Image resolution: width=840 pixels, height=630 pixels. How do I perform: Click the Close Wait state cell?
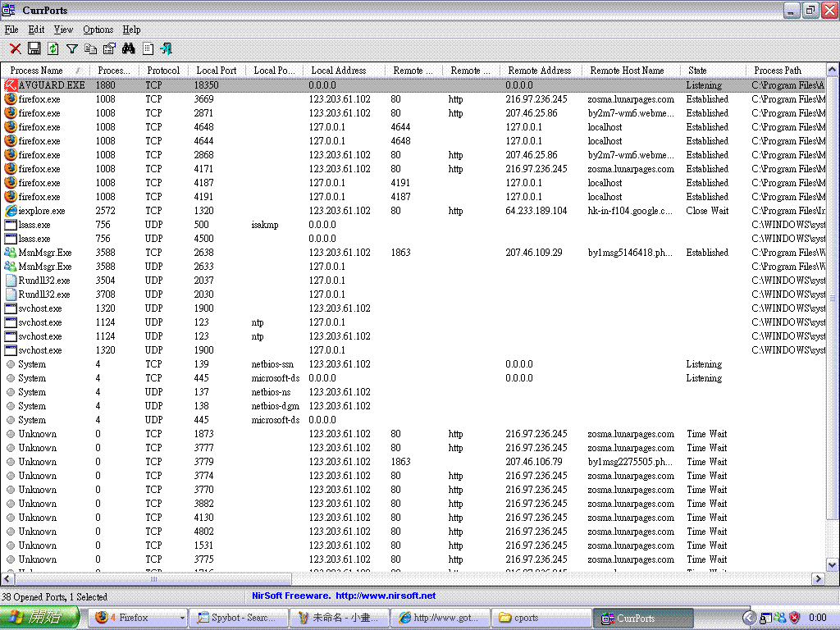click(707, 211)
